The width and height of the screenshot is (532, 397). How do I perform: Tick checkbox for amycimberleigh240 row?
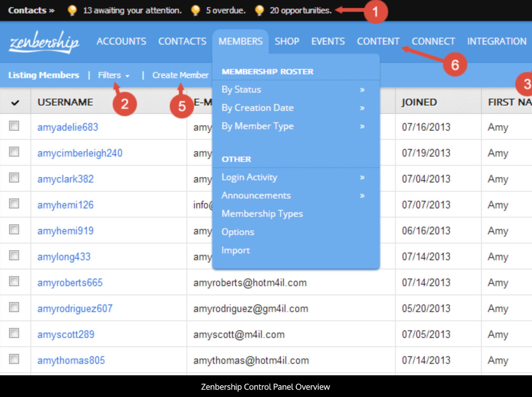[x=14, y=152]
